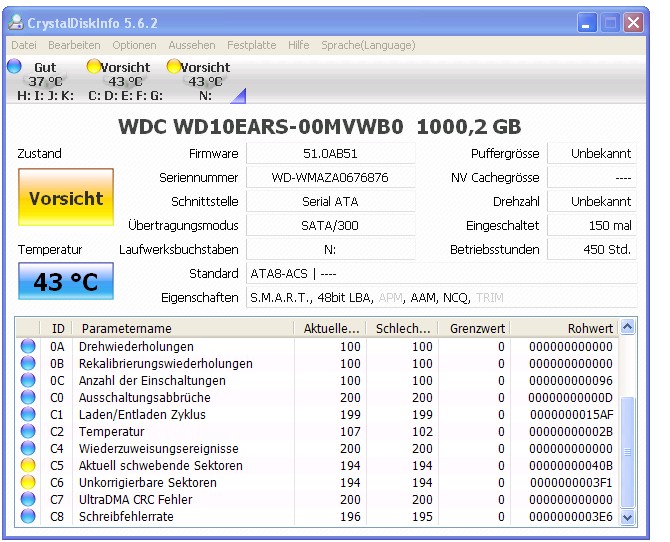Image resolution: width=670 pixels, height=542 pixels.
Task: Sort by the ID column header
Action: click(x=56, y=328)
